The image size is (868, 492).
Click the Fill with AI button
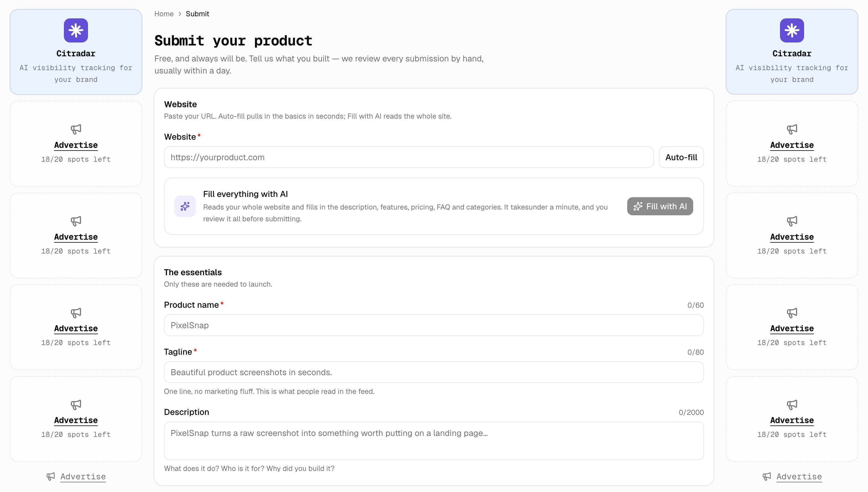pos(660,206)
